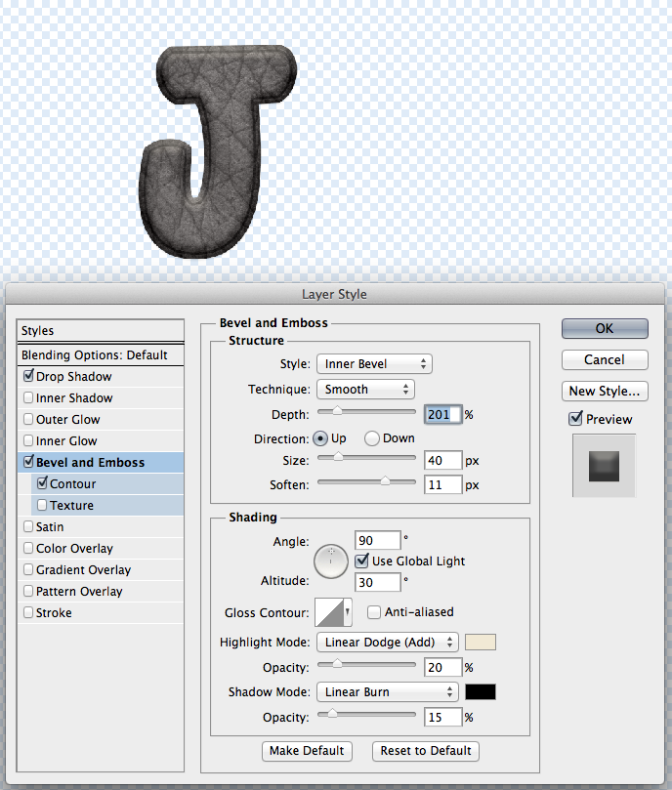
Task: Enable the Inner Glow checkbox
Action: click(28, 440)
